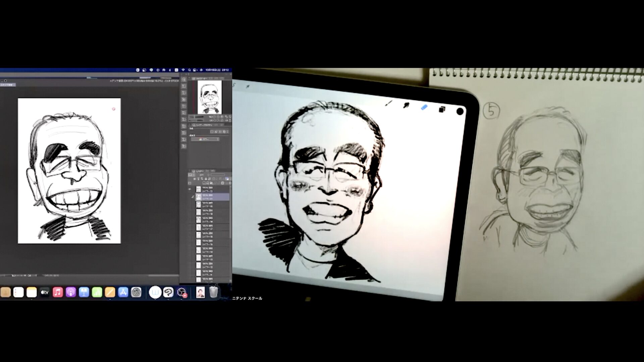Open the Layer Property panel tab
The image size is (644, 362).
tap(204, 125)
